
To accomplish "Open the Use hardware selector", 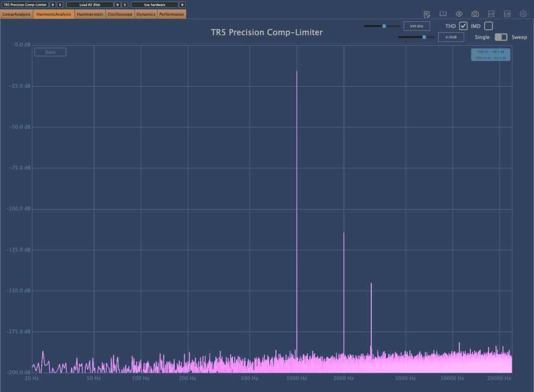I will [154, 5].
